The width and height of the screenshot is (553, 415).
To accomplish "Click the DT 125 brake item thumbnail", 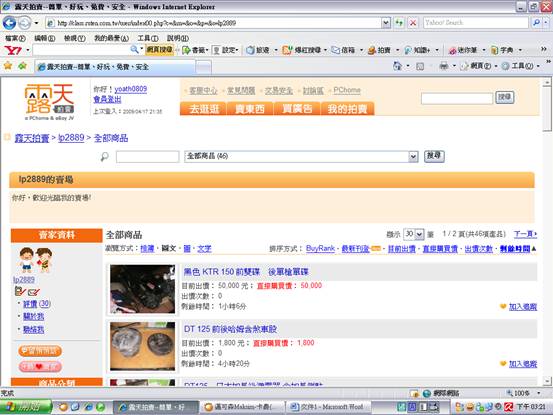I will coord(142,346).
